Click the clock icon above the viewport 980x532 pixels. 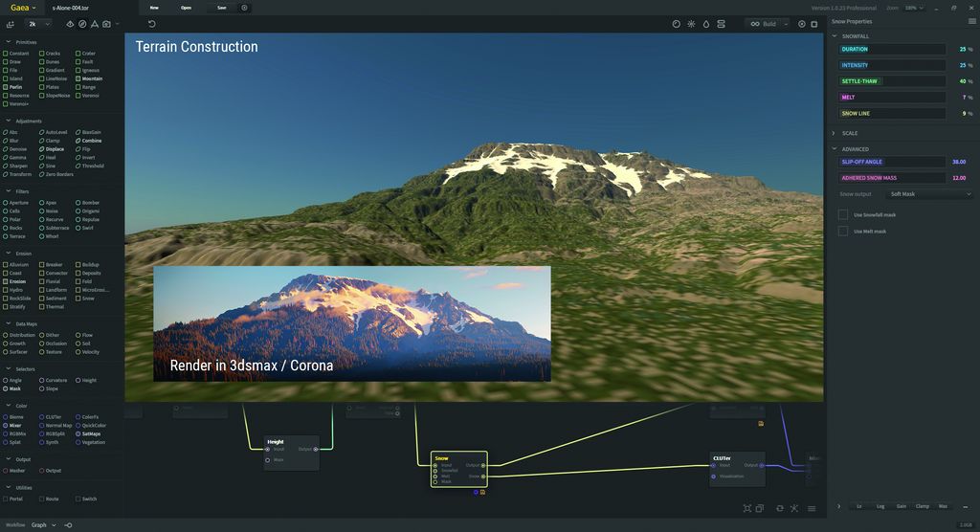[677, 23]
